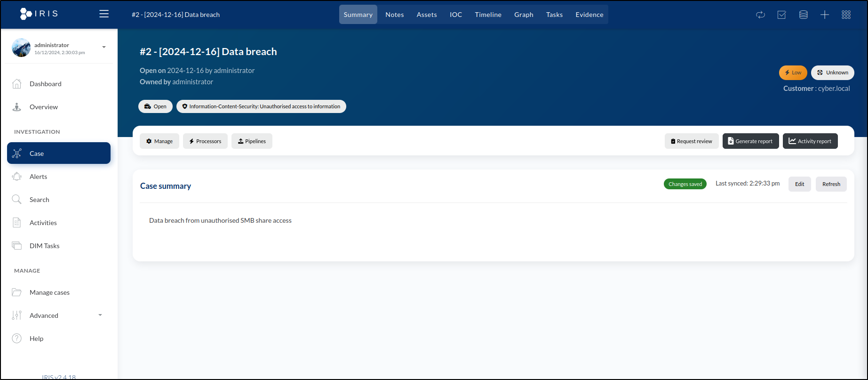Click the Customer cyber.local text

click(x=817, y=89)
